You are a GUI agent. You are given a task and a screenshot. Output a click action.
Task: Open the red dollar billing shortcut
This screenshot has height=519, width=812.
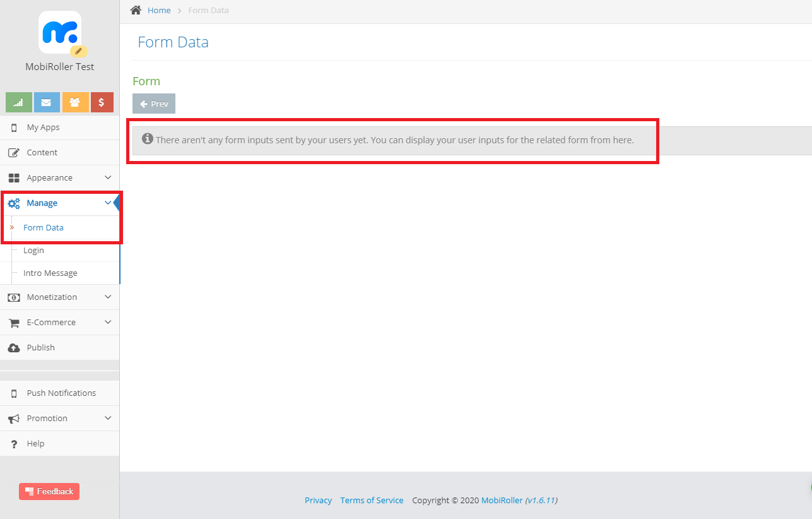click(102, 102)
